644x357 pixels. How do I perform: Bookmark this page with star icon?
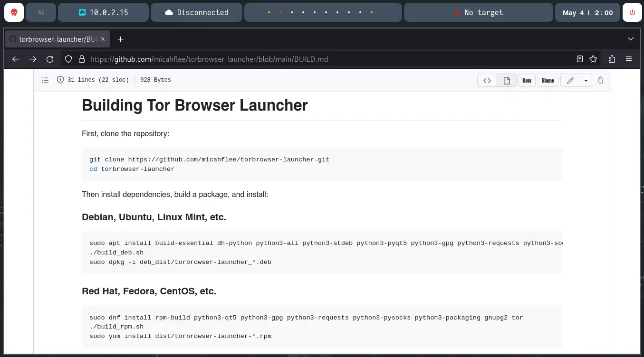click(593, 59)
